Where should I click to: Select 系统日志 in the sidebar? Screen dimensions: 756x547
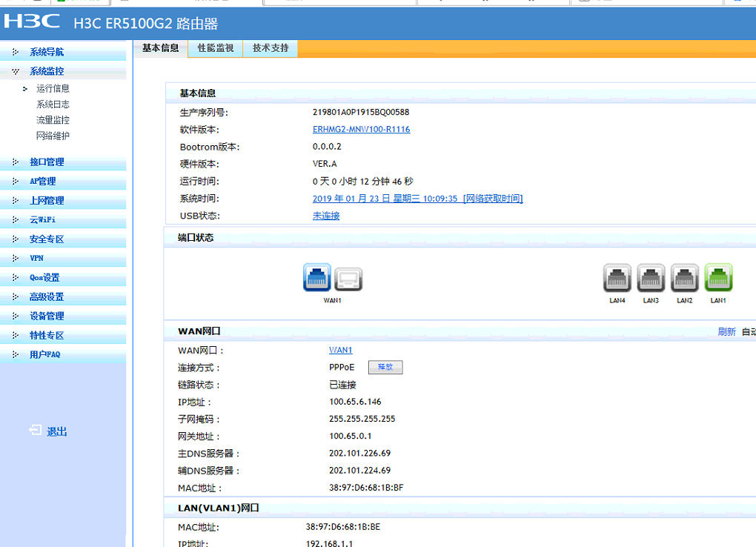tap(53, 105)
